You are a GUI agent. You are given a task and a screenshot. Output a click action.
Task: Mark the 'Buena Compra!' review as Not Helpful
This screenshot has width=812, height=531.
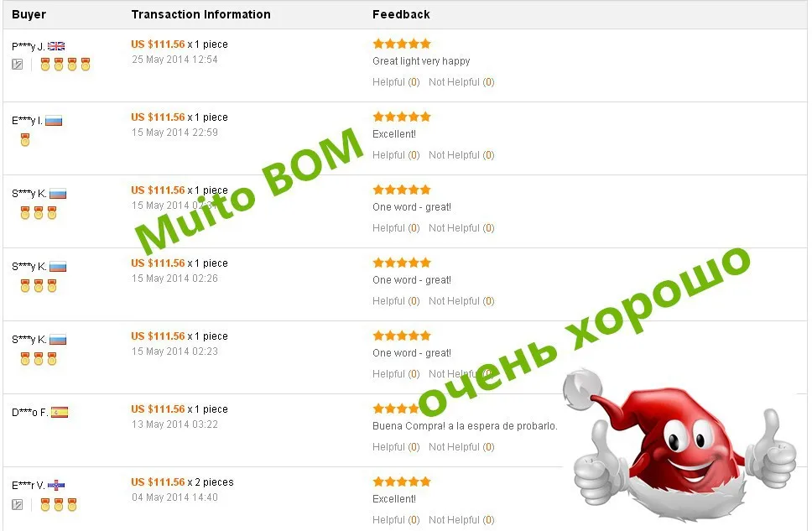[x=461, y=447]
